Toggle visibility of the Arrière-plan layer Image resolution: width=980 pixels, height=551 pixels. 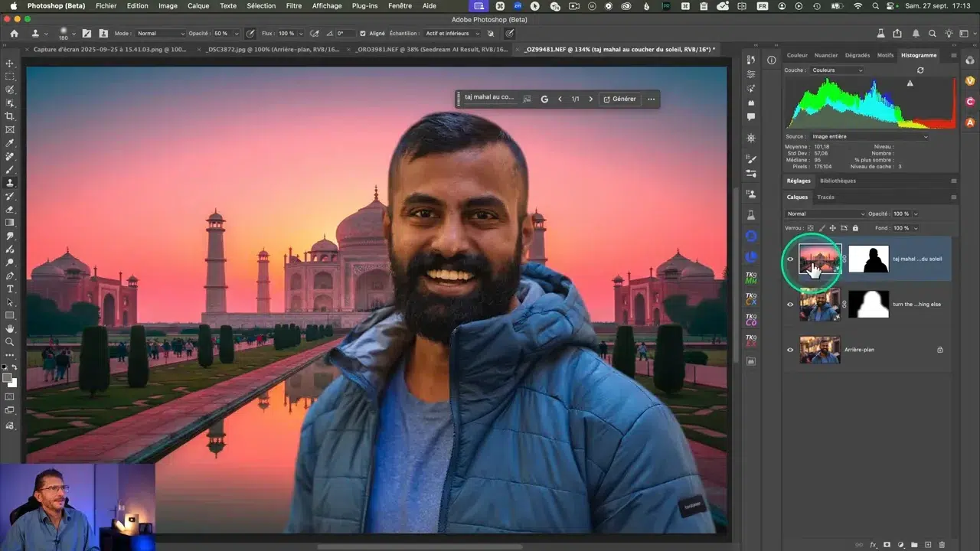point(790,350)
